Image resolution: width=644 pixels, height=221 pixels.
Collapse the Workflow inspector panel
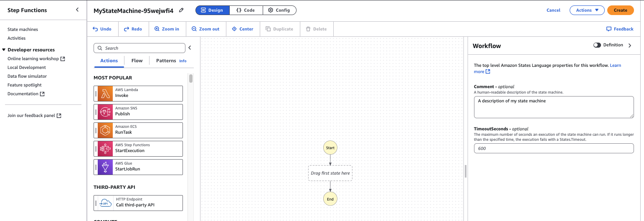630,45
